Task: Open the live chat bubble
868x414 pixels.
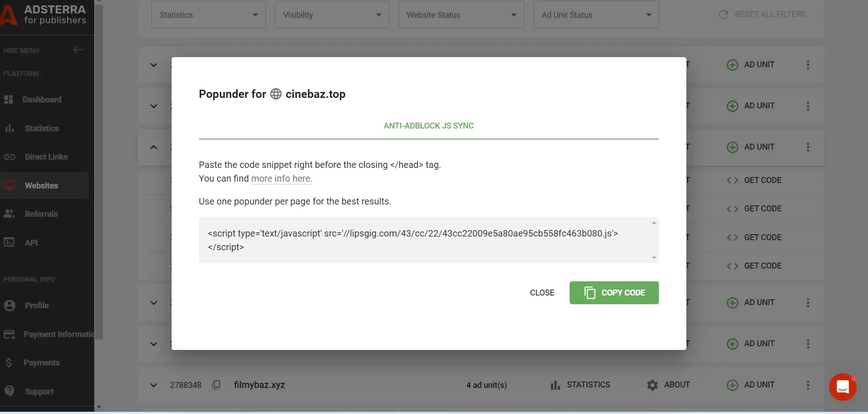Action: click(x=842, y=387)
